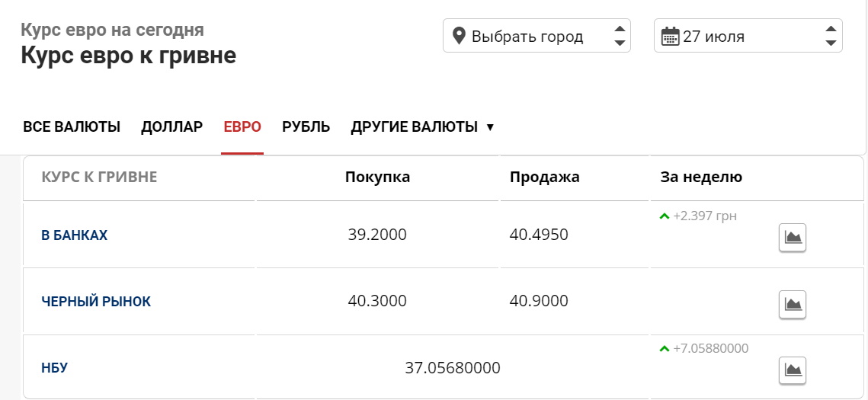Screen dimensions: 868x400
Task: Open the НБУ rate link
Action: pyautogui.click(x=55, y=368)
